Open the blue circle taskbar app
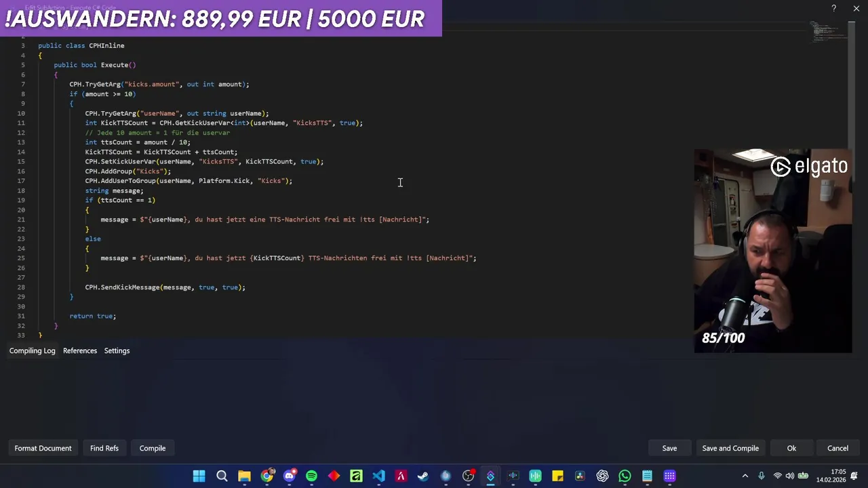Screen dimensions: 868x488 coord(446,476)
